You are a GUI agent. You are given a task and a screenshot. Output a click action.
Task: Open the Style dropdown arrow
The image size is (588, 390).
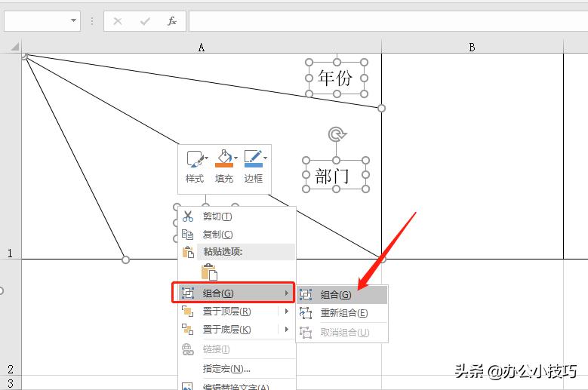click(206, 158)
